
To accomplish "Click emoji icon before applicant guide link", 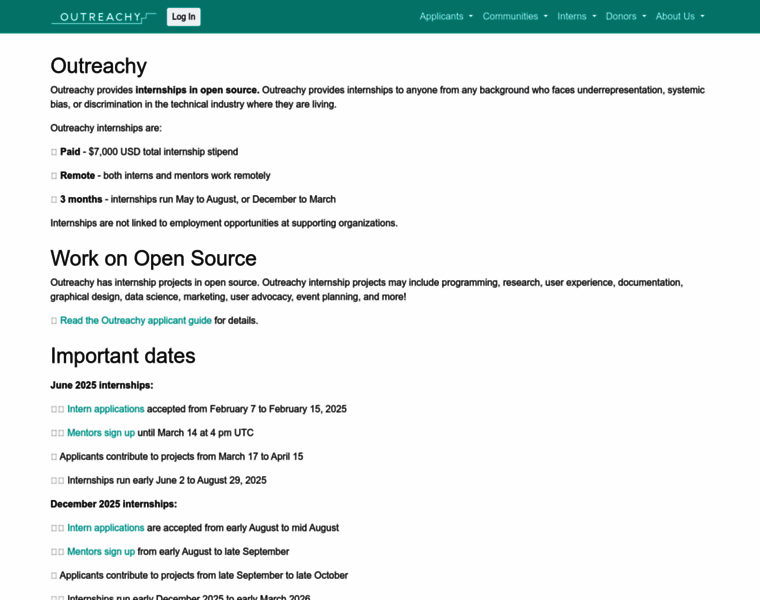I will [x=54, y=321].
